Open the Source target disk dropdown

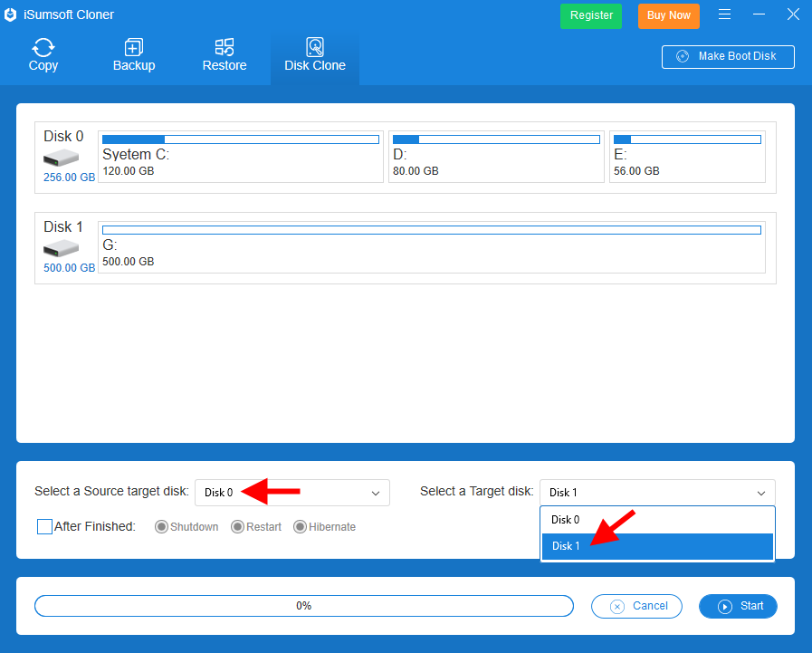[292, 493]
